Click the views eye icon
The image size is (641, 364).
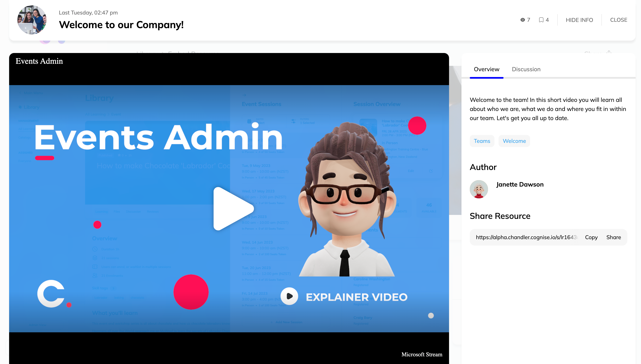pos(522,20)
